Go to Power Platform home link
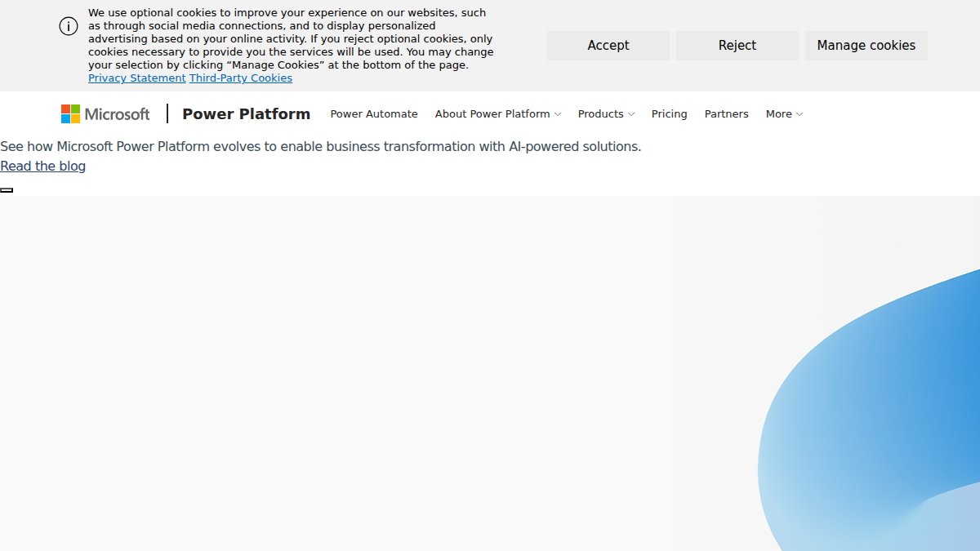980x551 pixels. [246, 114]
